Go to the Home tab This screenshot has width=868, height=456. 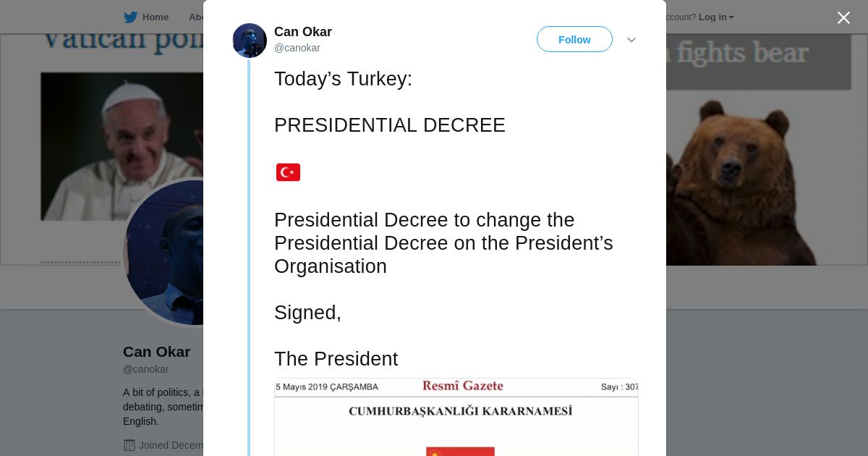(x=155, y=17)
